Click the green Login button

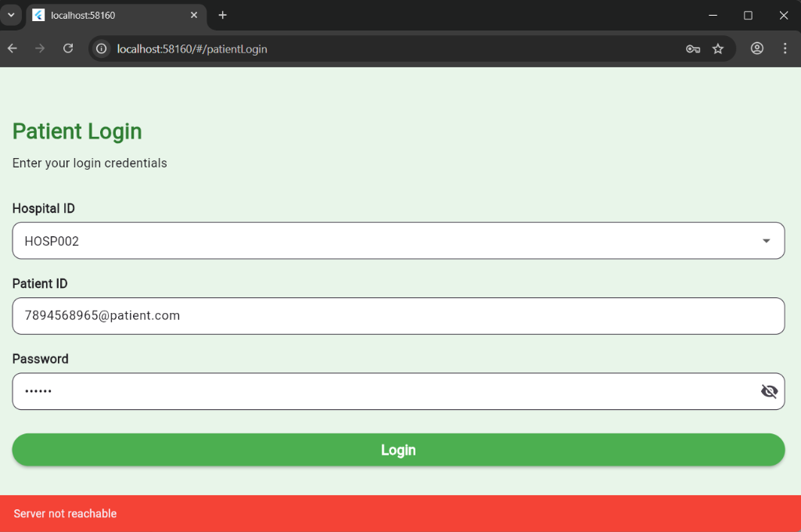[x=398, y=450]
